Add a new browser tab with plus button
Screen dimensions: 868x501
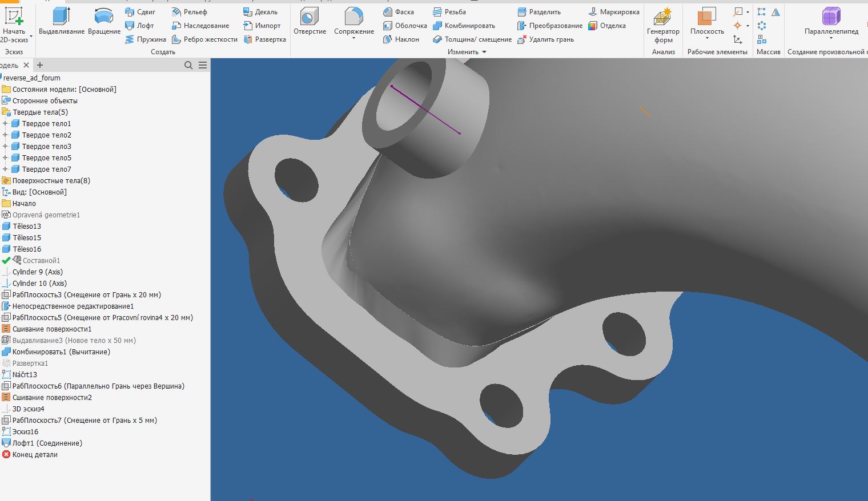tap(39, 65)
